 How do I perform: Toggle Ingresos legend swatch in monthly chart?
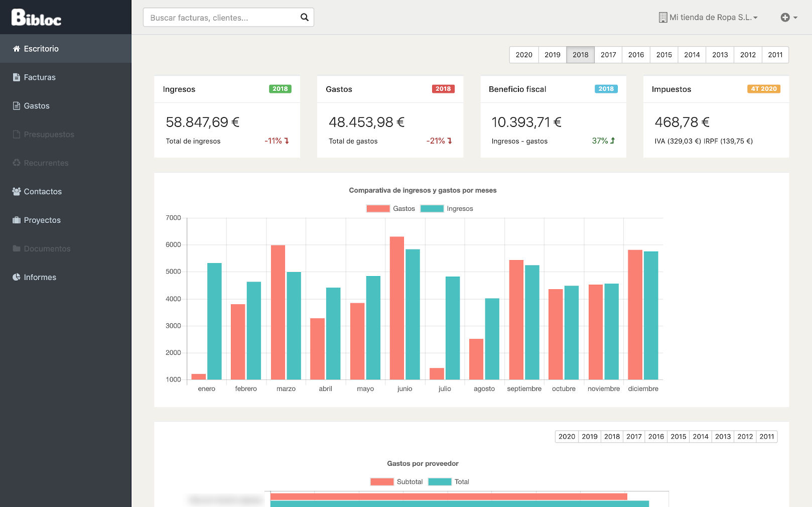(x=432, y=209)
